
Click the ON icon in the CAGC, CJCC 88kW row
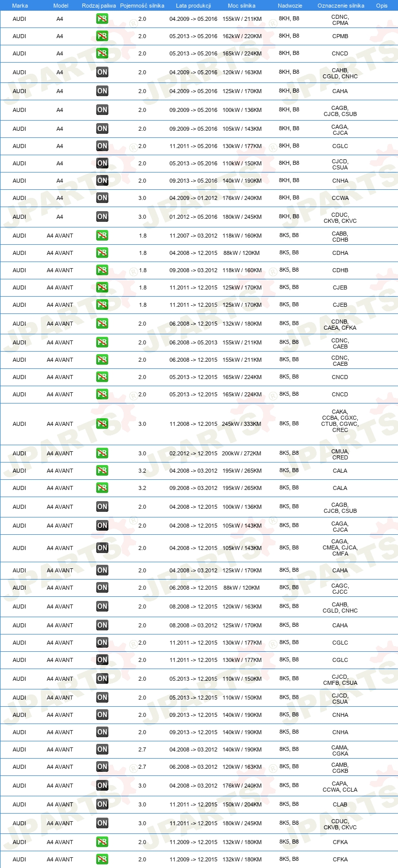(102, 588)
